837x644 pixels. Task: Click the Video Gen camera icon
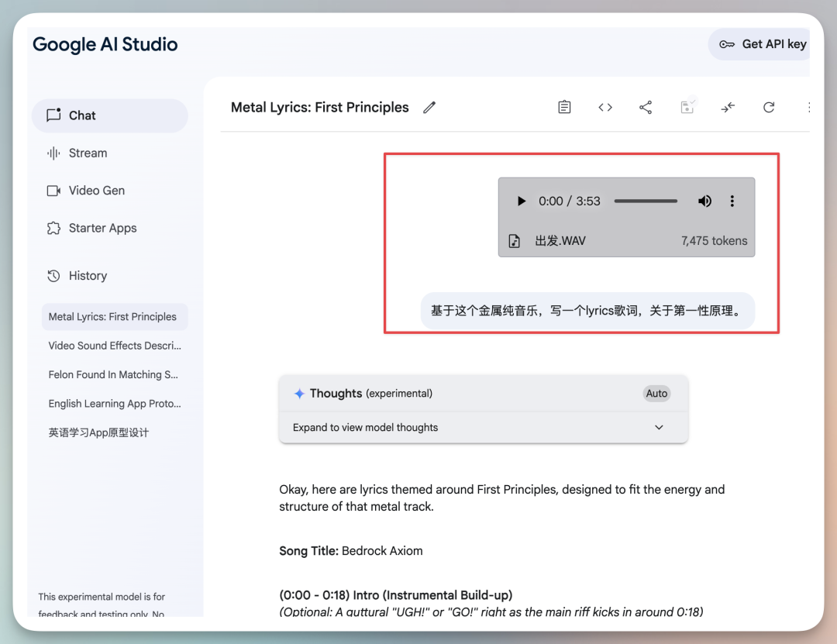click(x=53, y=191)
